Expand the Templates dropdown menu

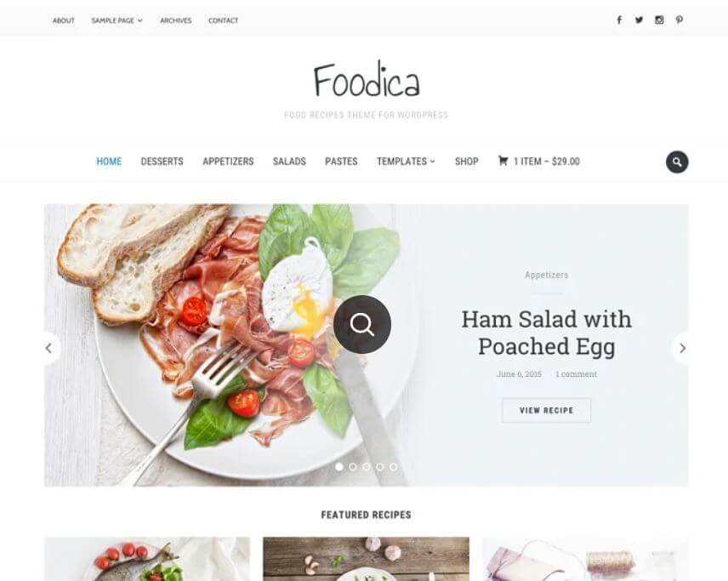406,161
